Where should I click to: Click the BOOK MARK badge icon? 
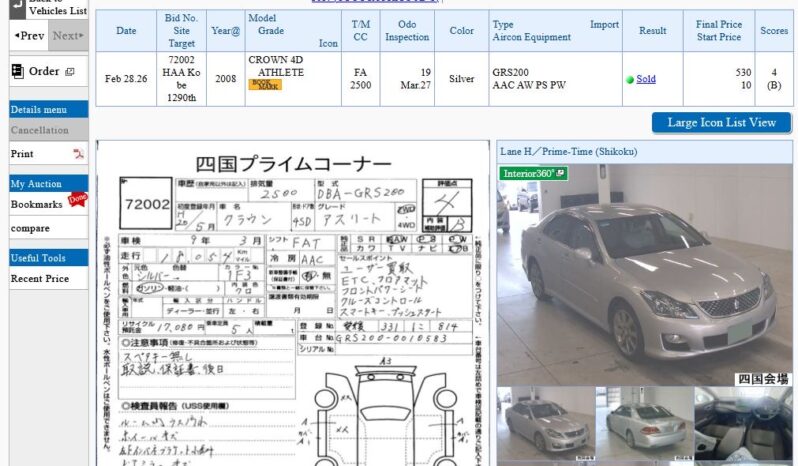[265, 84]
